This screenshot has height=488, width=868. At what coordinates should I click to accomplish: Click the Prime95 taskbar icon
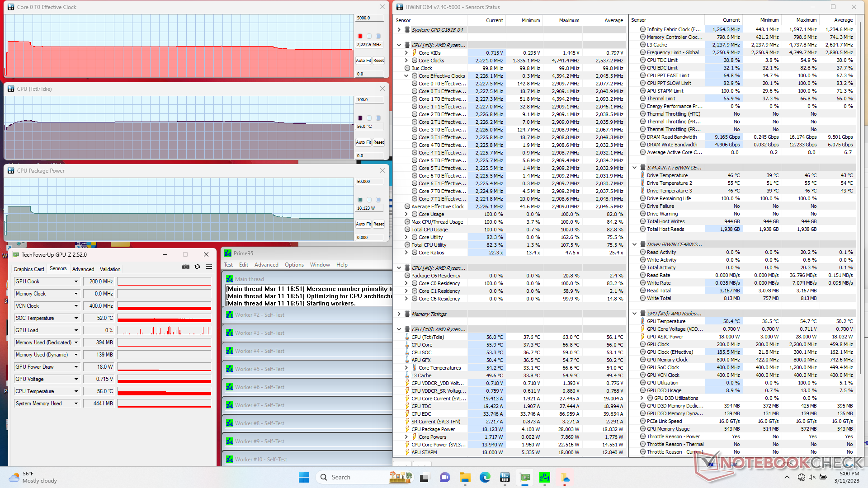[x=545, y=477]
